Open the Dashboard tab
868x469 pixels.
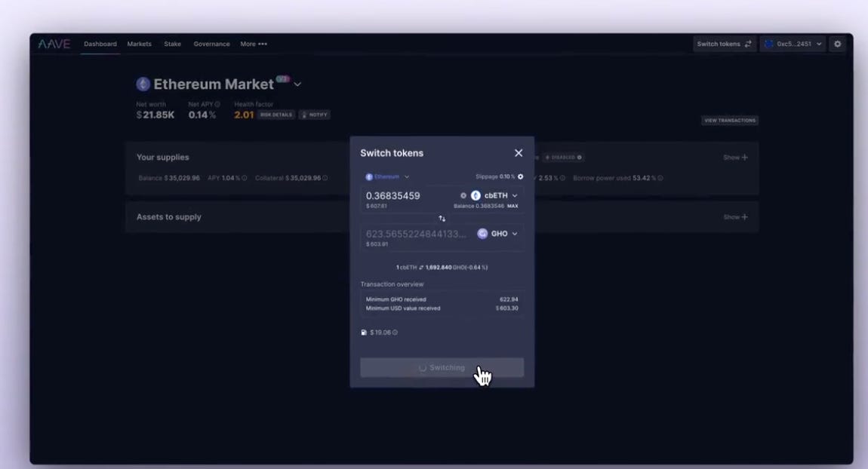click(100, 44)
